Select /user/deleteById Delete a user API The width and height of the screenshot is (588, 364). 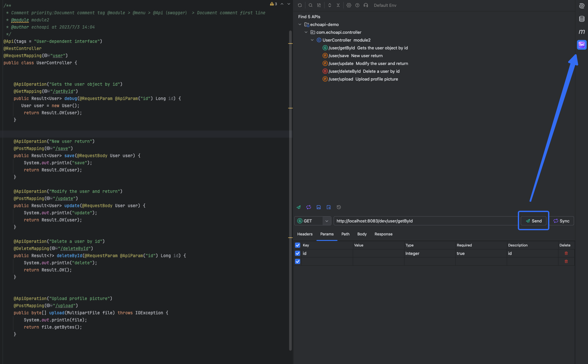361,71
